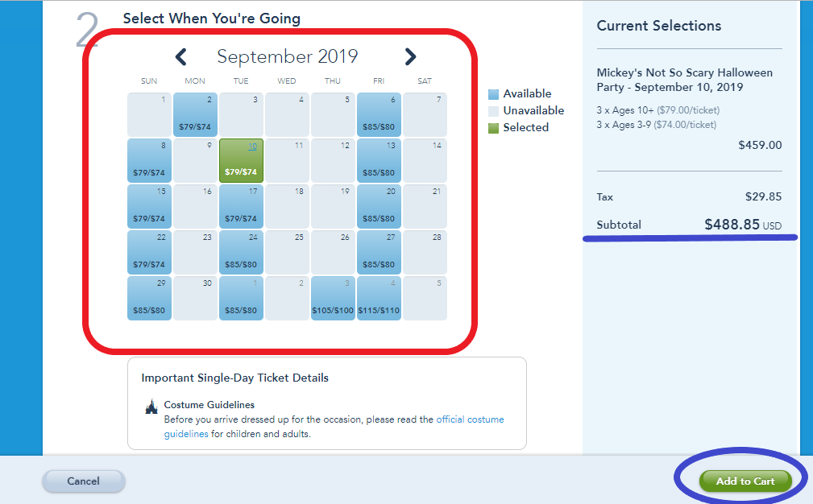
Task: Select October 1 priced $85/$80
Action: click(241, 299)
